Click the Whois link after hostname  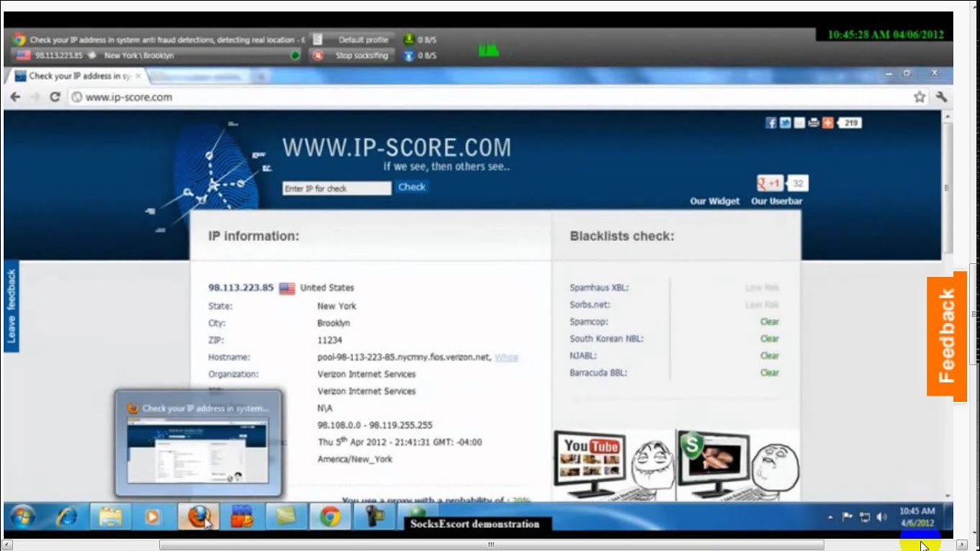(506, 357)
